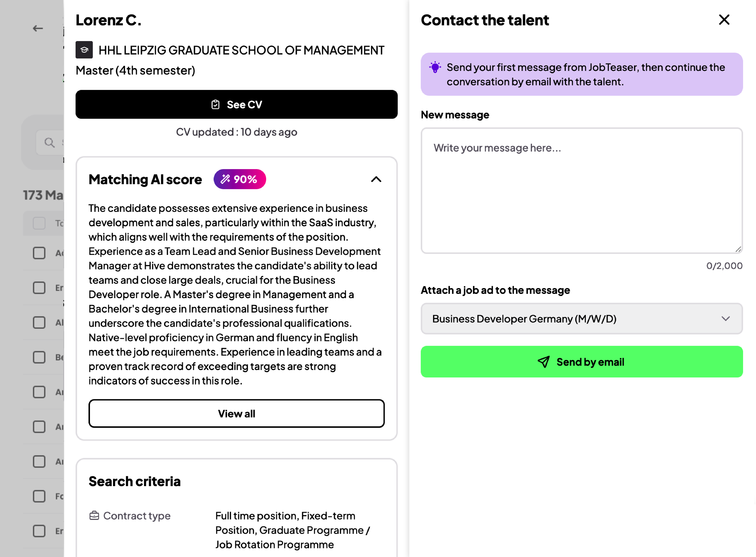The height and width of the screenshot is (557, 756).
Task: Click See CV button
Action: pyautogui.click(x=236, y=105)
